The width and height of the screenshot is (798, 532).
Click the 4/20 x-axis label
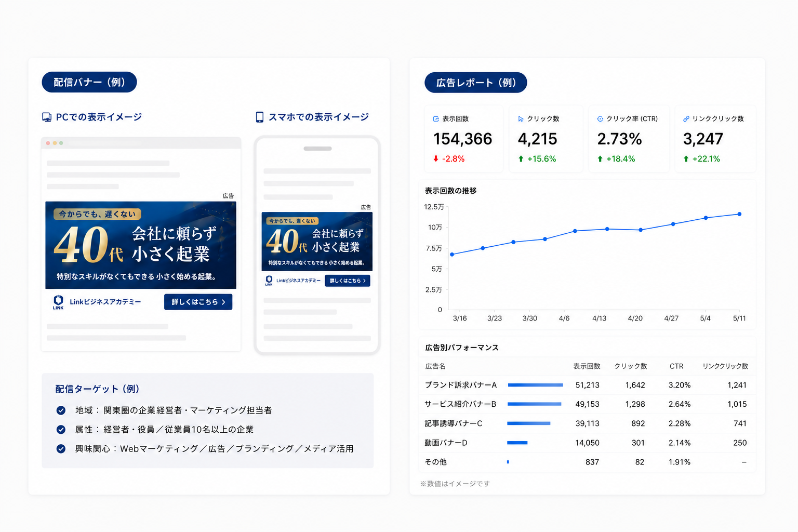(635, 318)
